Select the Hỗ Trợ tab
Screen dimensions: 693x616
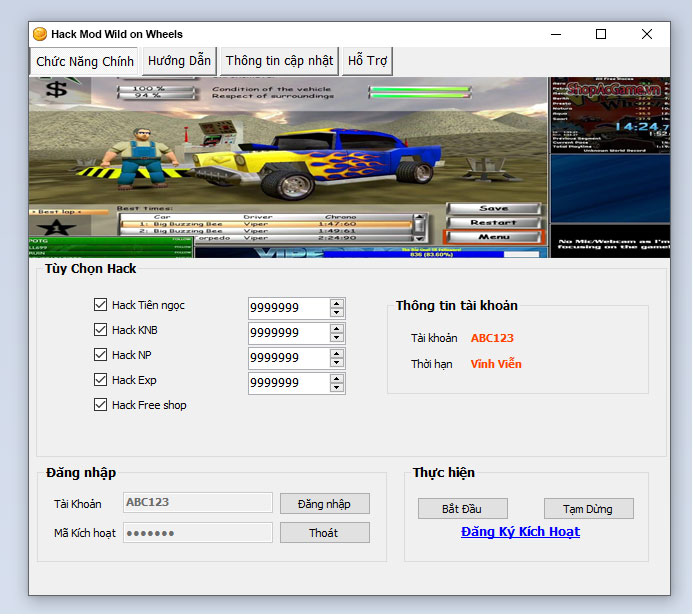coord(367,61)
